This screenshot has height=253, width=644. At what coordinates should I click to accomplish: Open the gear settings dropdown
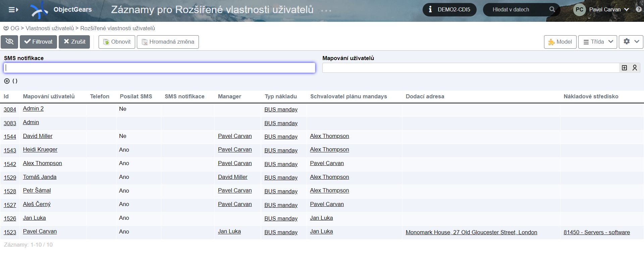click(x=631, y=42)
